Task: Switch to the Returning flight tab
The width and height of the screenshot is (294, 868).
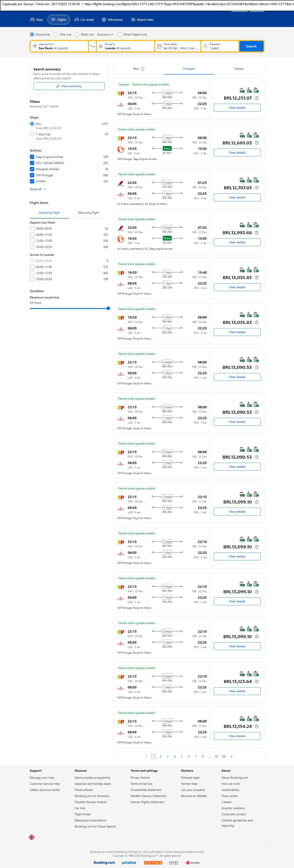Action: (x=88, y=213)
